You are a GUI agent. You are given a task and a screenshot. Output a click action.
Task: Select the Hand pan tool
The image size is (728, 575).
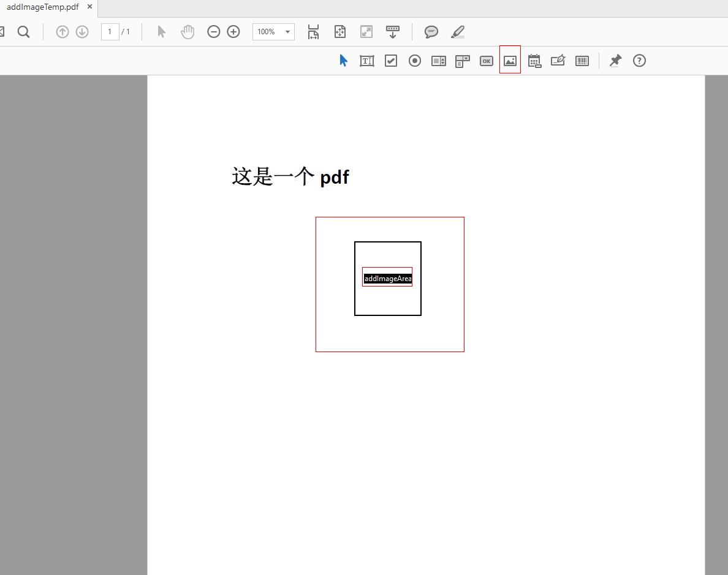pyautogui.click(x=188, y=32)
